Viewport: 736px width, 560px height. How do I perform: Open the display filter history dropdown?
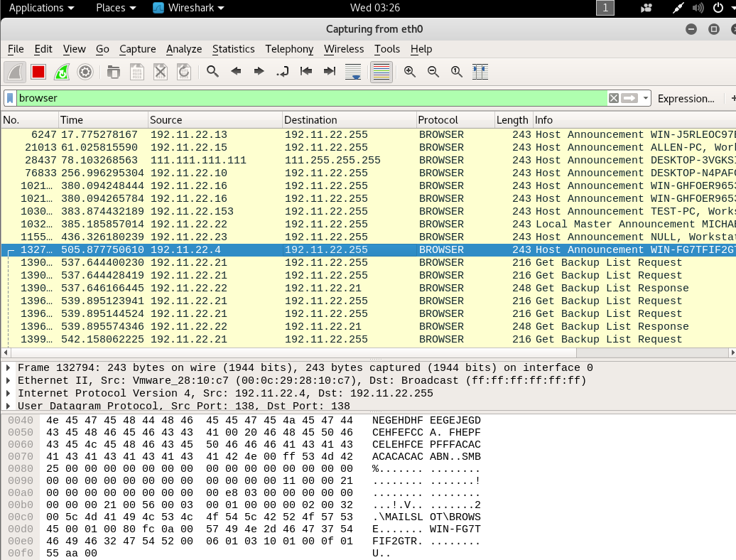pyautogui.click(x=646, y=98)
